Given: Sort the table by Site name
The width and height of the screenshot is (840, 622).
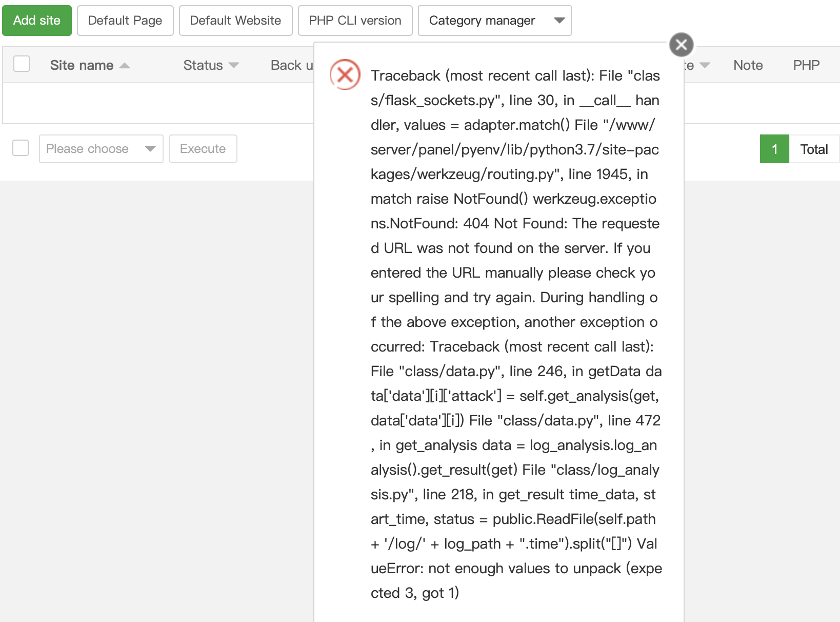Looking at the screenshot, I should pos(90,65).
